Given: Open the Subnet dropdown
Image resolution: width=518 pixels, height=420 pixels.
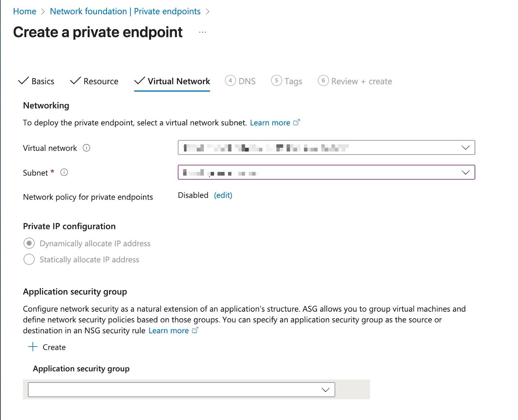Looking at the screenshot, I should coord(465,172).
